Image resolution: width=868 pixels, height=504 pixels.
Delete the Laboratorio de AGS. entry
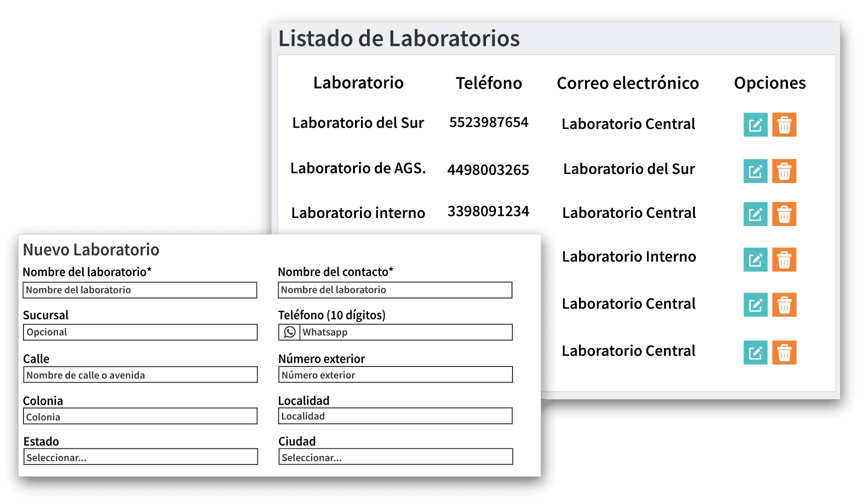pos(784,171)
